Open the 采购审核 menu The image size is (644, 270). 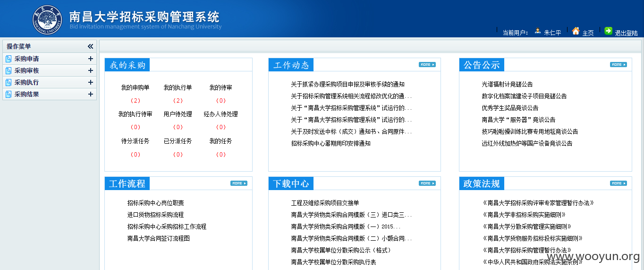coord(27,70)
